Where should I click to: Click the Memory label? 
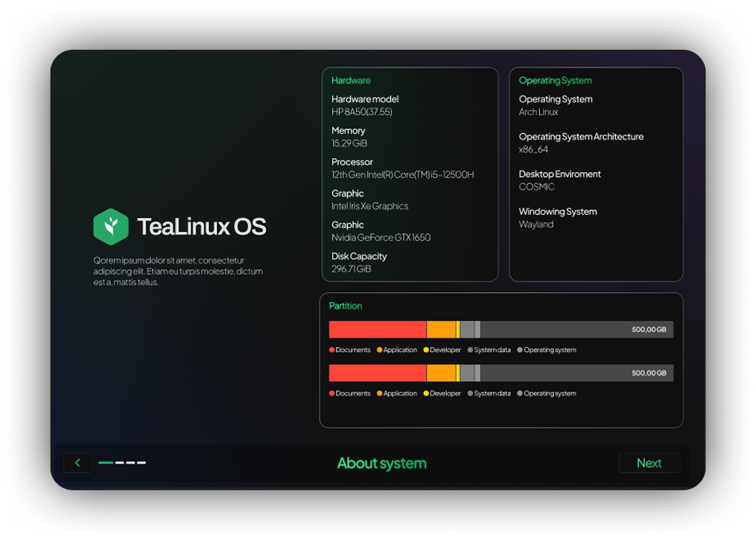pos(348,131)
